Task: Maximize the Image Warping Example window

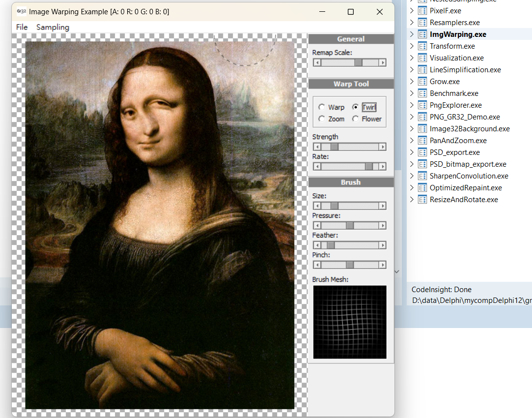Action: [351, 12]
